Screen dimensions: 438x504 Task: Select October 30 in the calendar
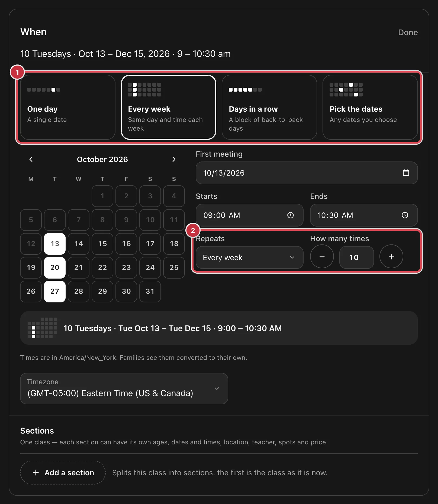point(126,291)
